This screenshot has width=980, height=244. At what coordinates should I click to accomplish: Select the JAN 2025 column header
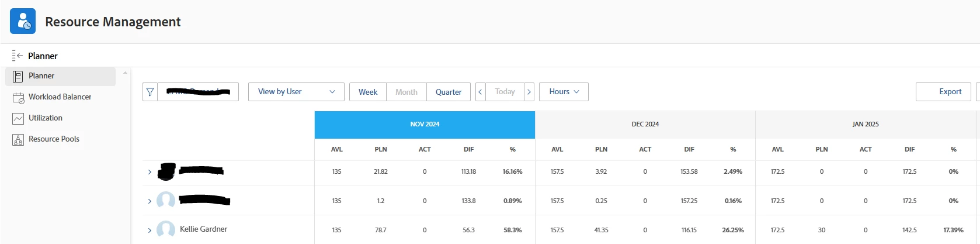(865, 125)
